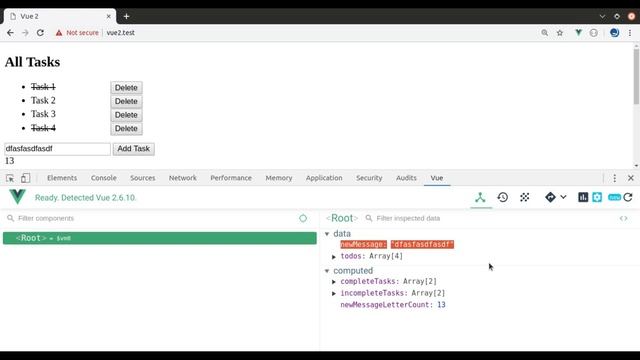
Task: Open a new browser tab
Action: (x=127, y=16)
